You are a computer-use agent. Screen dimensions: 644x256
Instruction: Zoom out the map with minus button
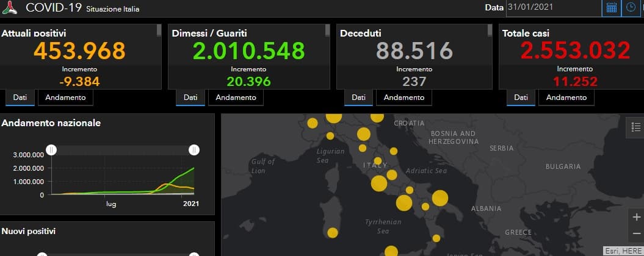tap(637, 234)
